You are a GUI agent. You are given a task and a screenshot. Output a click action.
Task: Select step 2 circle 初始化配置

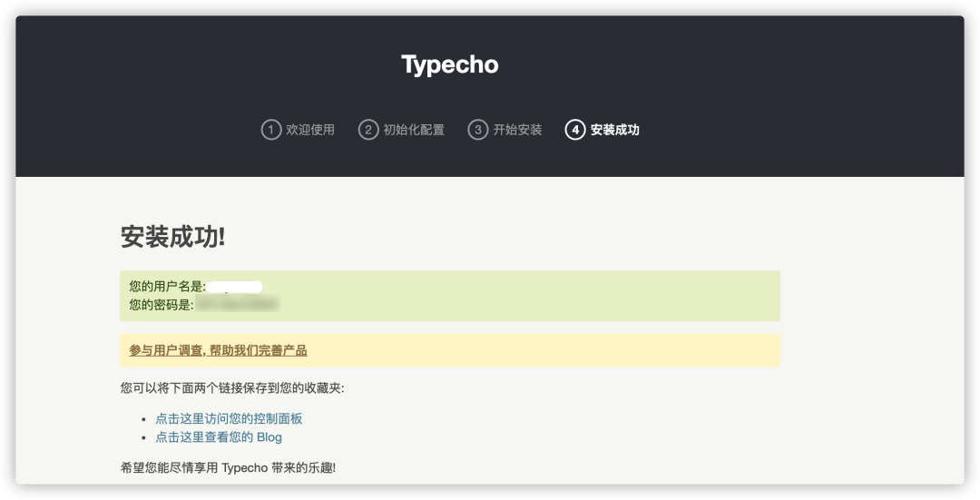[368, 130]
